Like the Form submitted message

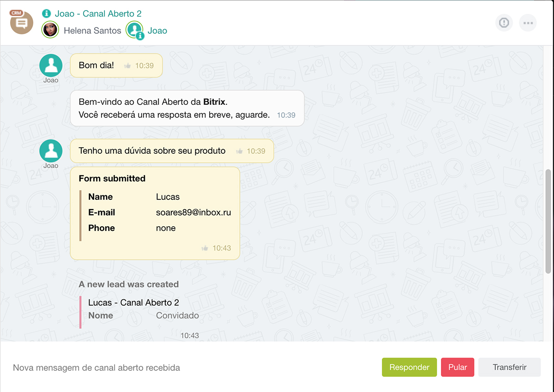(205, 248)
